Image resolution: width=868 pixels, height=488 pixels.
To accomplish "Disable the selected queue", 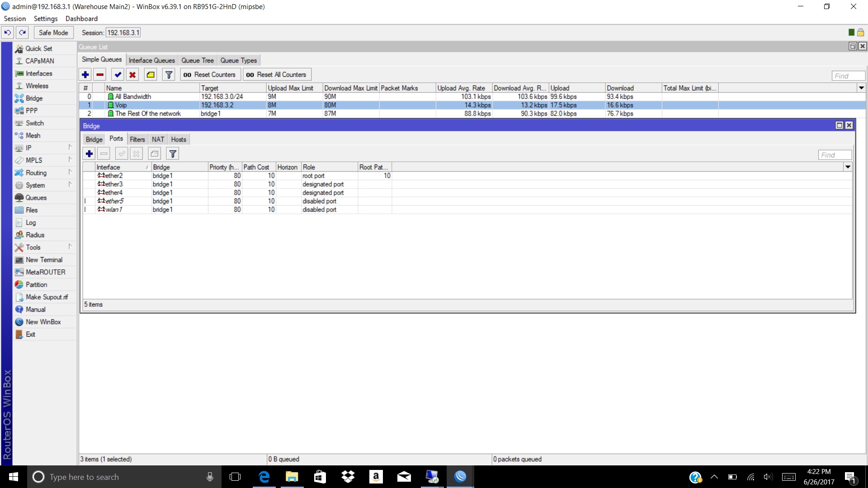I will 132,75.
